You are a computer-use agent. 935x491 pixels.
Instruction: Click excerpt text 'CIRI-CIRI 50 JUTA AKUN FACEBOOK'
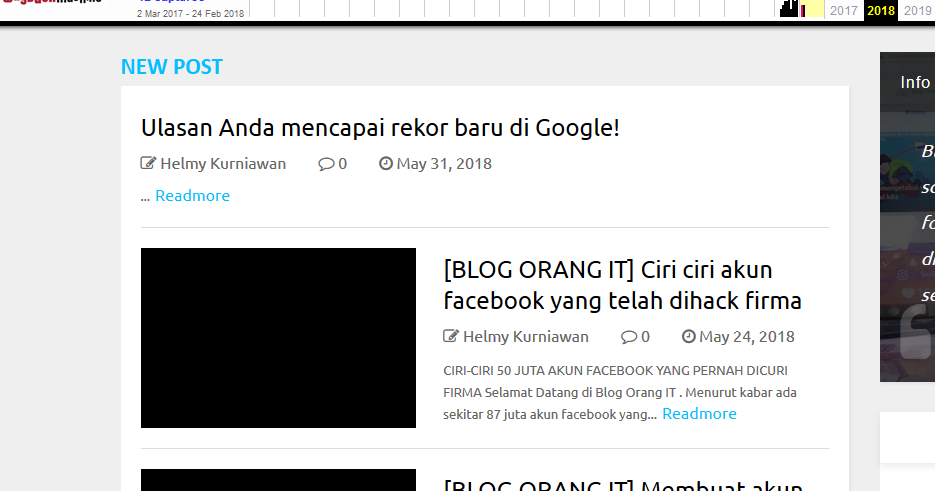click(x=548, y=370)
